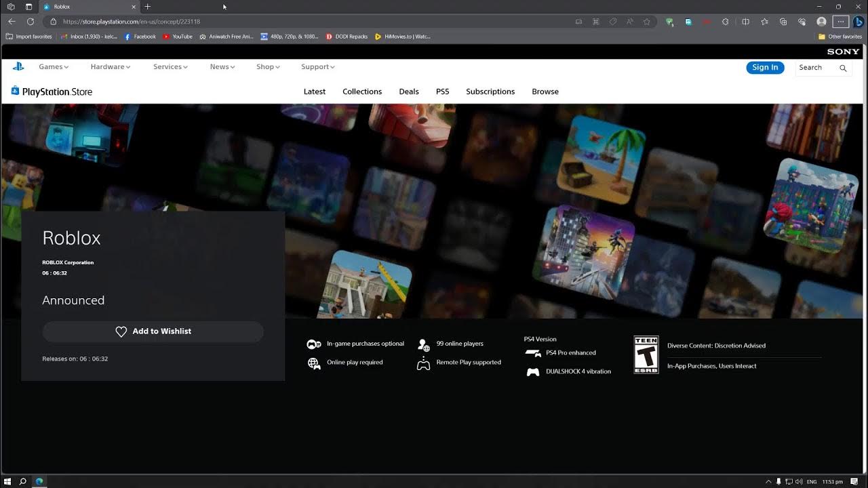This screenshot has width=868, height=488.
Task: Open the YouTube bookmark
Action: [178, 37]
